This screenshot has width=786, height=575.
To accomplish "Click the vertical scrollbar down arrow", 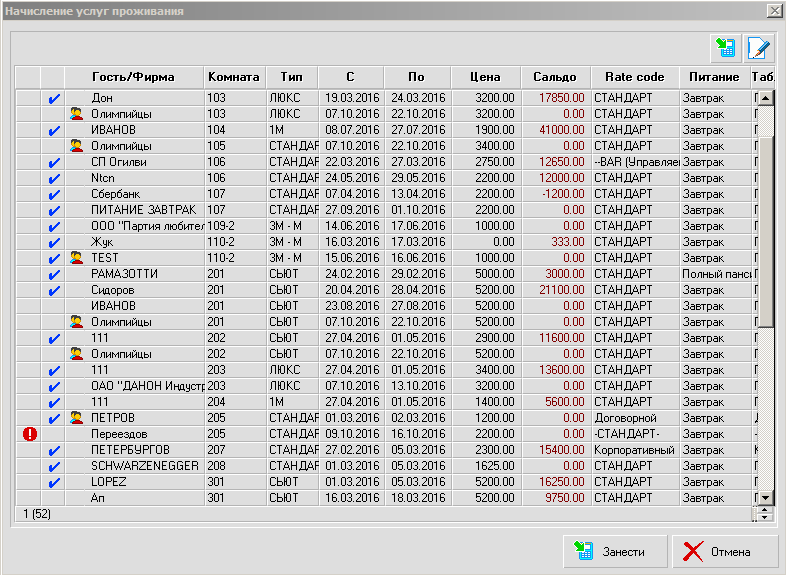I will click(x=765, y=497).
